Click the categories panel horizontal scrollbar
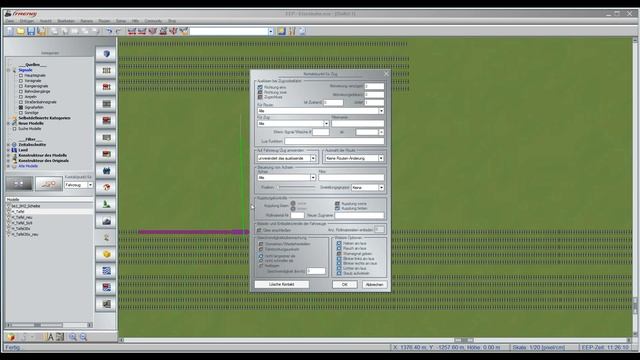Viewport: 640px width, 360px height. point(49,325)
